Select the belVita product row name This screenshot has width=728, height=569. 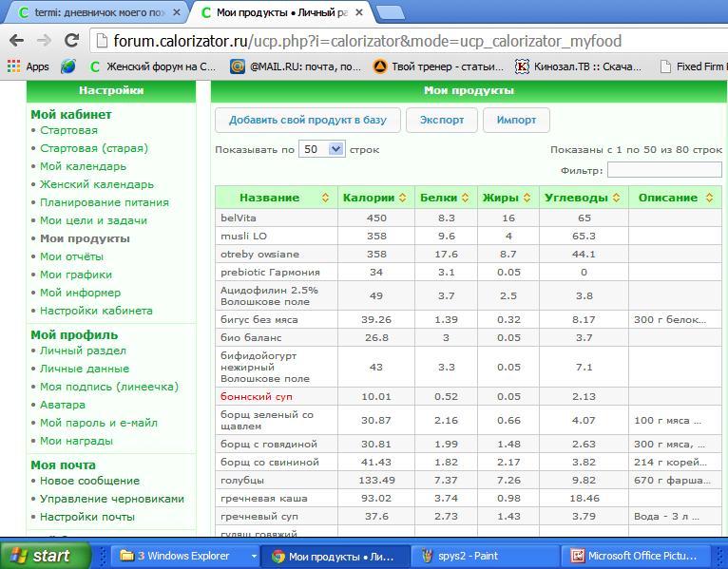tap(239, 218)
